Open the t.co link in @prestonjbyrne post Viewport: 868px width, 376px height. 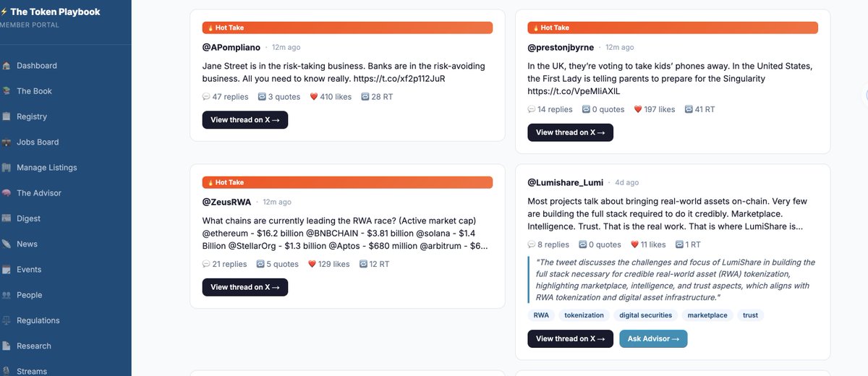(574, 92)
